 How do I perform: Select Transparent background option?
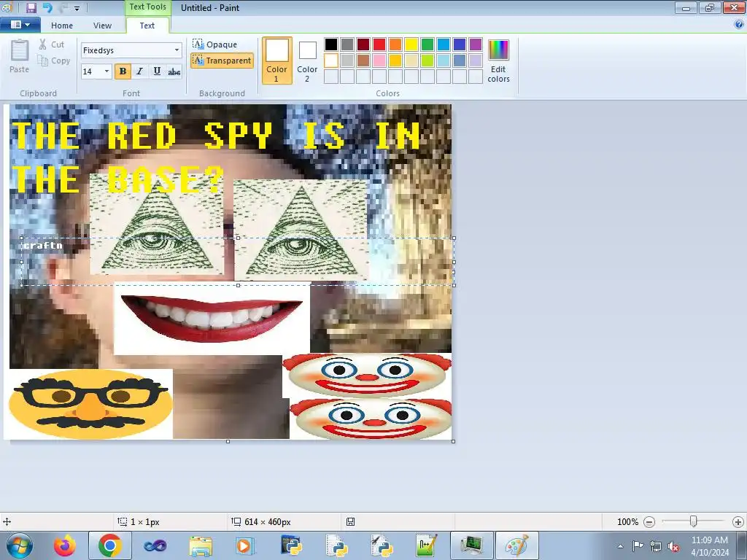[222, 61]
